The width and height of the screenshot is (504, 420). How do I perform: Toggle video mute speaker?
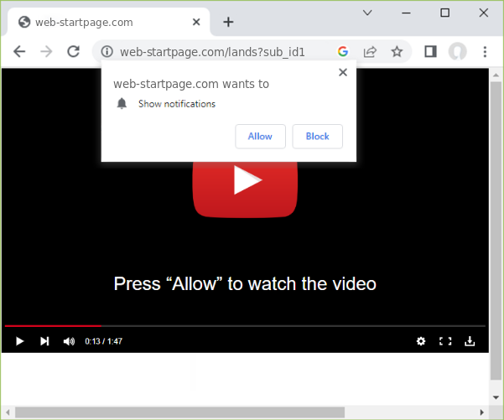click(x=69, y=341)
